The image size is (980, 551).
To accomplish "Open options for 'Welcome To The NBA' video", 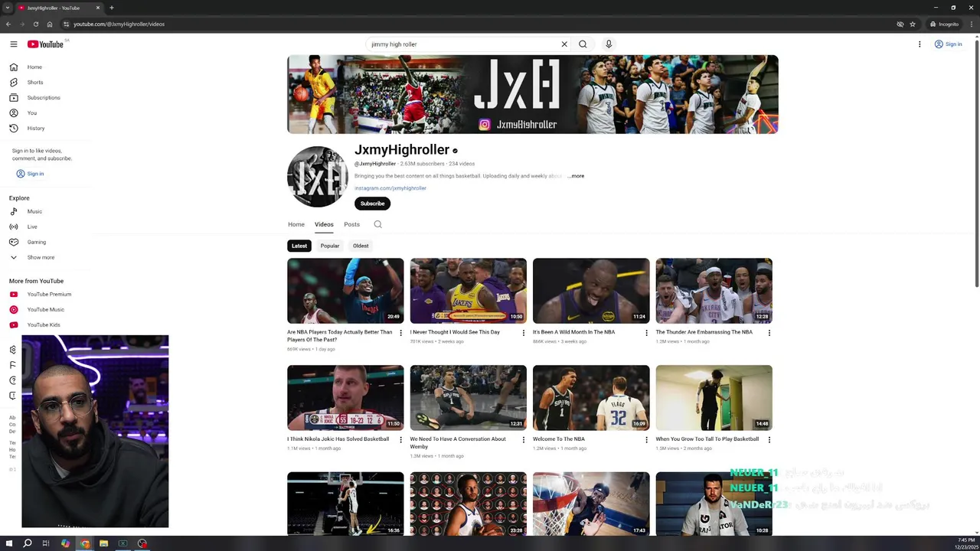I will pos(646,440).
